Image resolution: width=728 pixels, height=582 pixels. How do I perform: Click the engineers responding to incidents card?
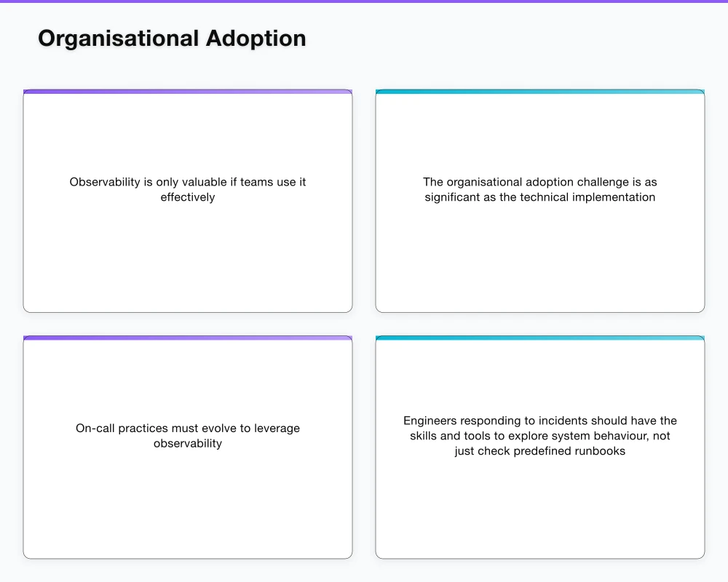[x=539, y=447]
